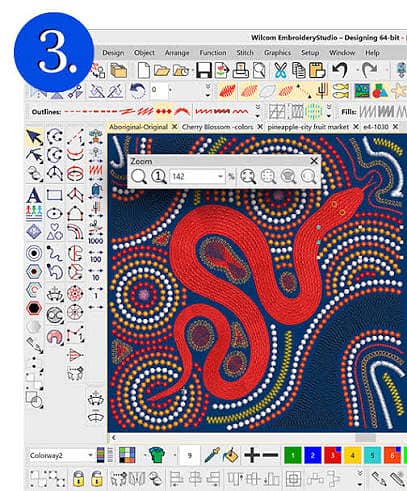Open the Object menu
Screen dimensions: 407x491
(144, 53)
